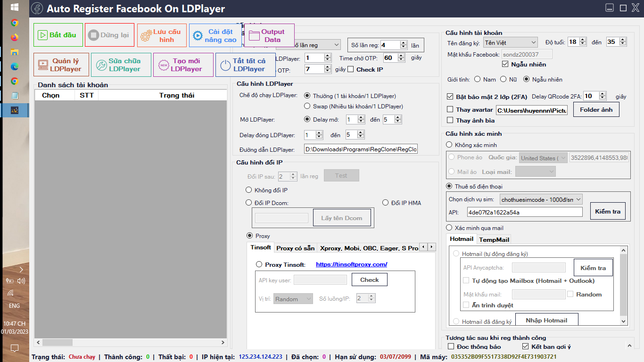
Task: Launch Firefox from the taskbar
Action: click(x=15, y=37)
